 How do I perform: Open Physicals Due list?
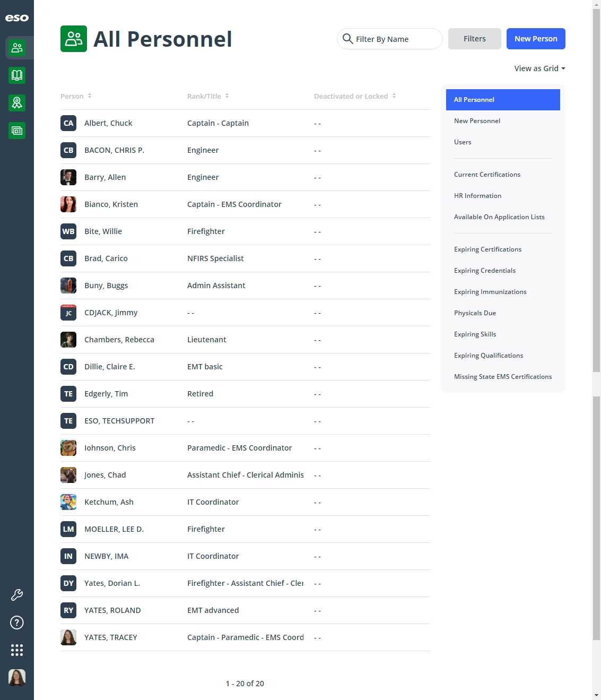(x=503, y=313)
